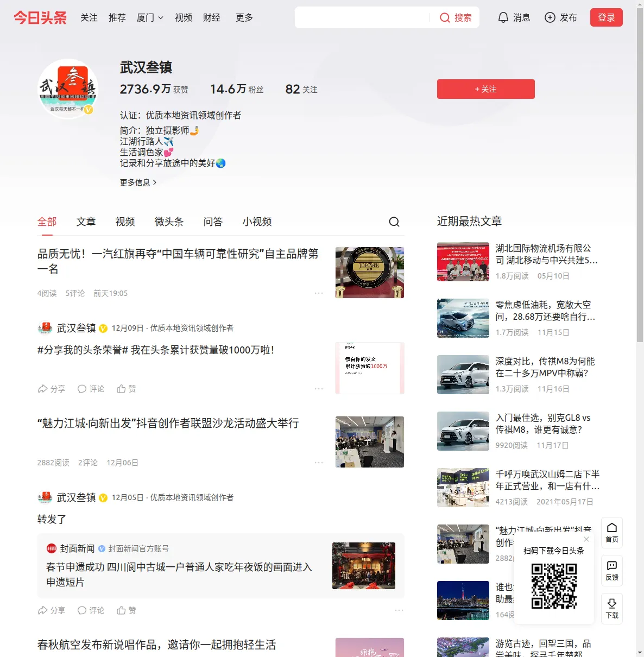Open more options for 魅力江城 article

319,463
